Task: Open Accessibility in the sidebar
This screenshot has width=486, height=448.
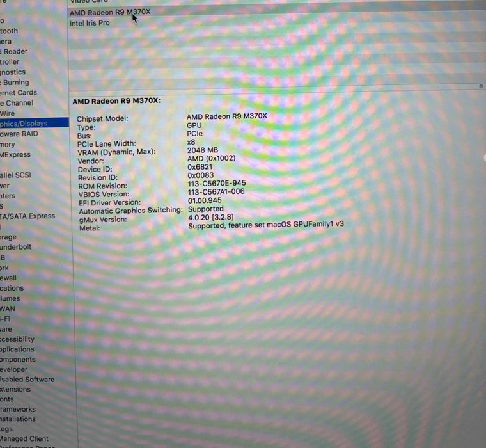Action: point(17,339)
